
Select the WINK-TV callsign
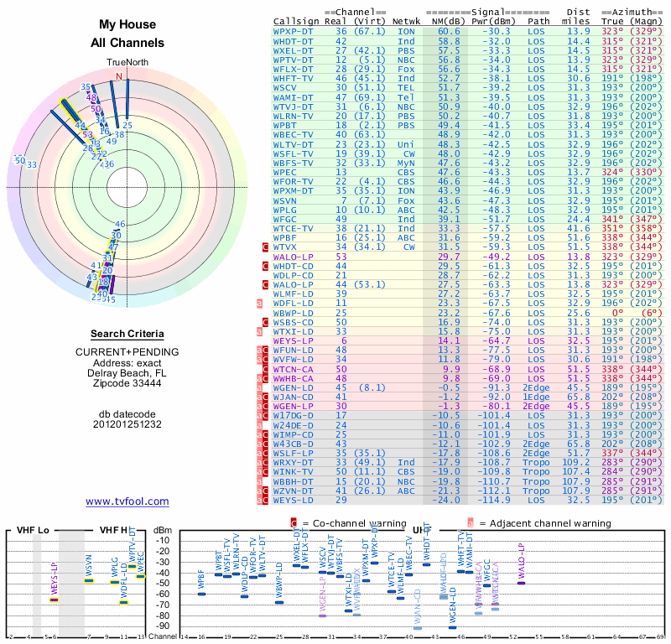point(293,471)
